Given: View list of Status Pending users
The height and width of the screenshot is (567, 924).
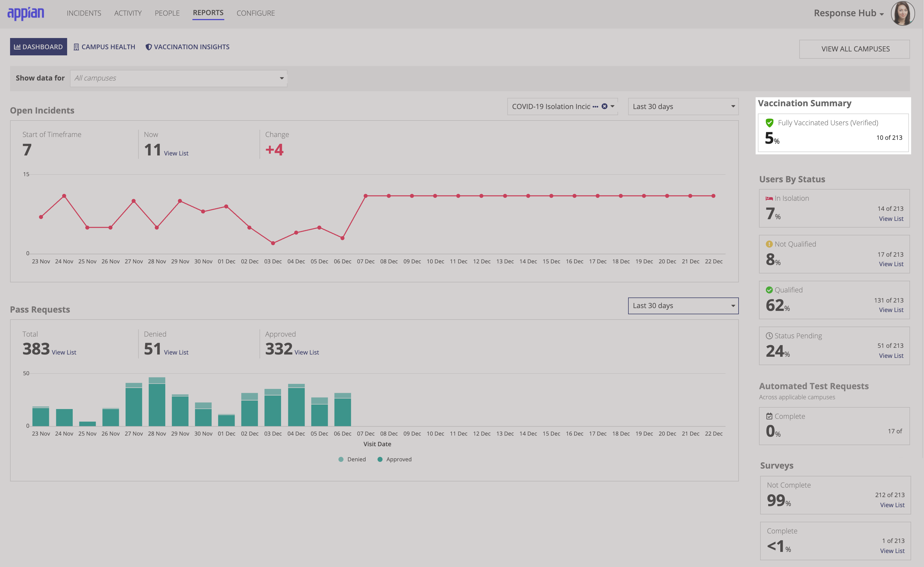Looking at the screenshot, I should click(x=891, y=356).
